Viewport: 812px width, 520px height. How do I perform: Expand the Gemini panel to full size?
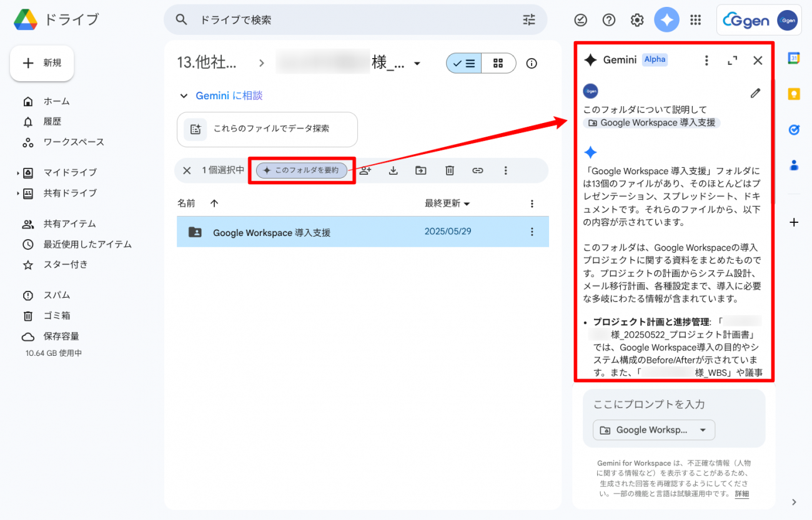click(x=732, y=61)
